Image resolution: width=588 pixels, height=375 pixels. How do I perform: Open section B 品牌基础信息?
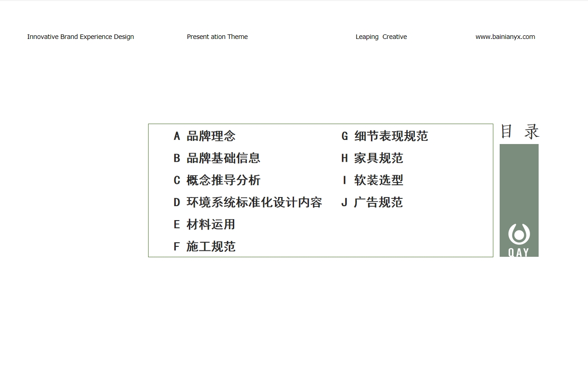[x=223, y=158]
